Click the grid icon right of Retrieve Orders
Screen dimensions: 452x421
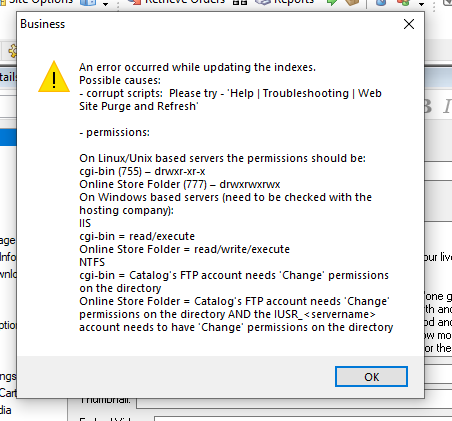point(240,2)
